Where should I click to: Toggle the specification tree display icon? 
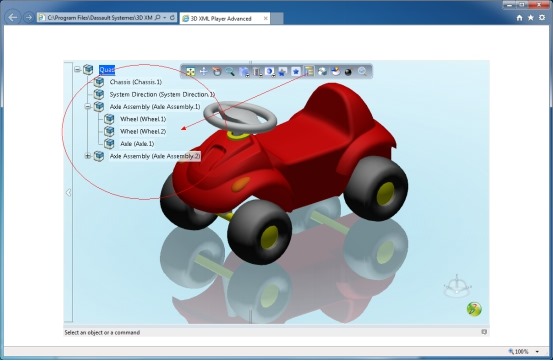(309, 72)
